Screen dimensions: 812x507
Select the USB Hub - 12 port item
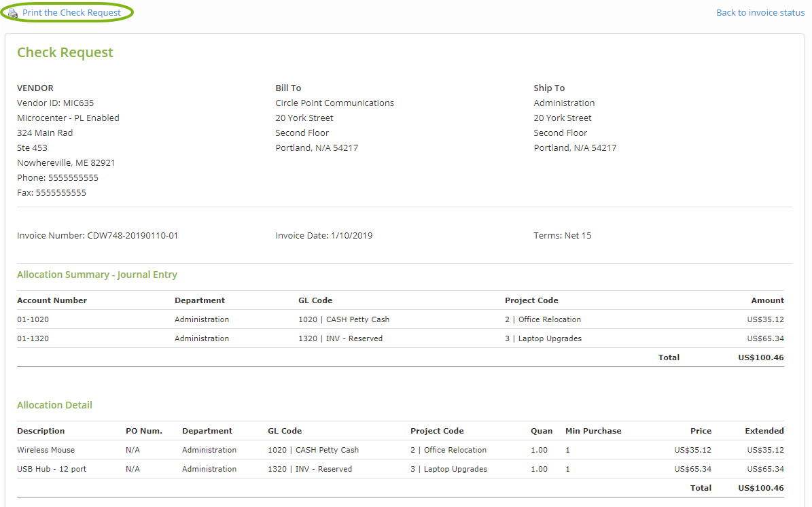point(52,469)
